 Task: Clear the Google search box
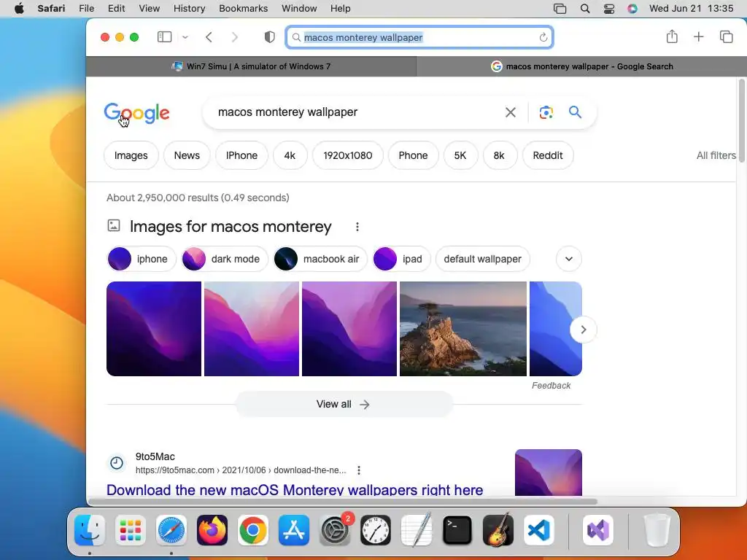[x=510, y=112]
